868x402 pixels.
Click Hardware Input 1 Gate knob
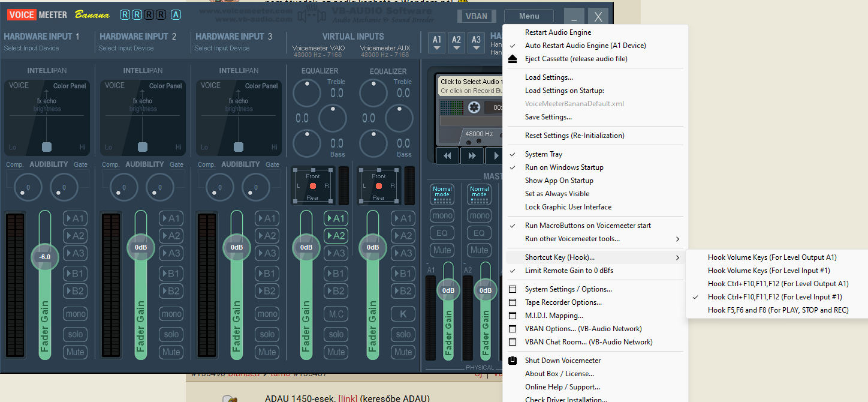tap(64, 187)
